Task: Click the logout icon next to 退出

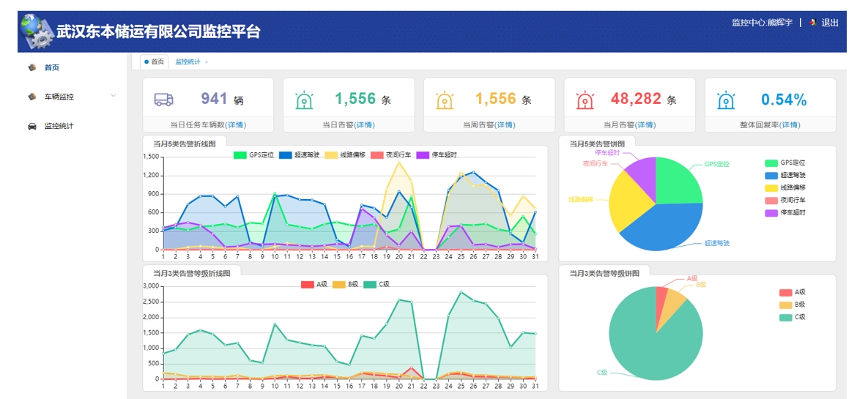Action: pos(812,23)
